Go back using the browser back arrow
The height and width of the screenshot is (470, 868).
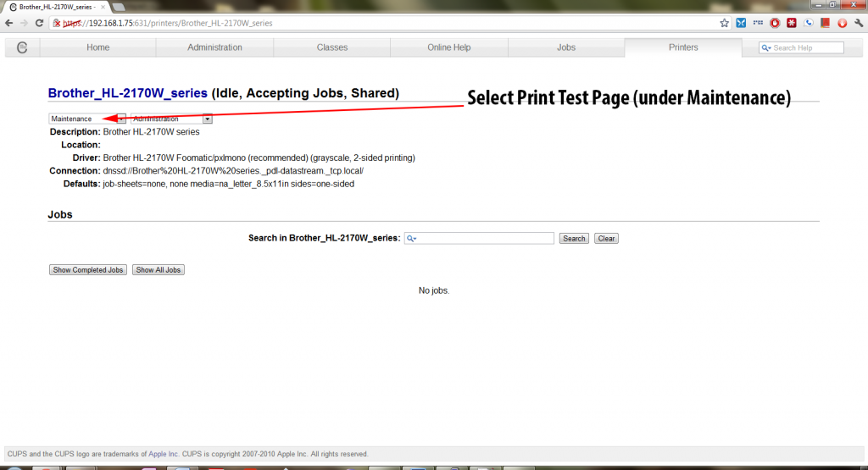[x=8, y=23]
